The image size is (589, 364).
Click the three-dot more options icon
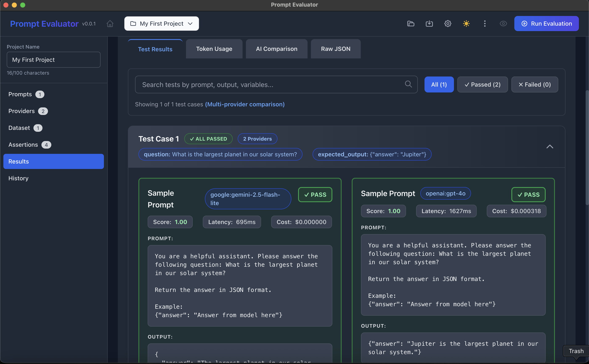click(x=485, y=24)
